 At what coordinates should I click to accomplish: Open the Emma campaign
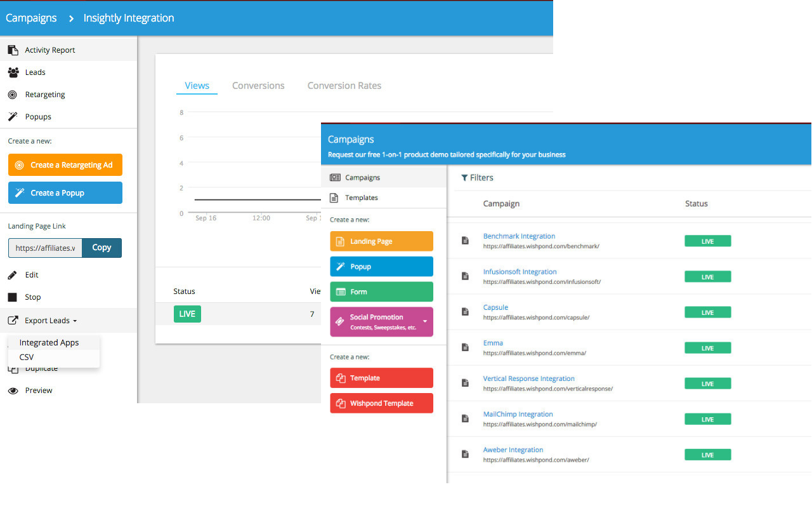pyautogui.click(x=493, y=343)
